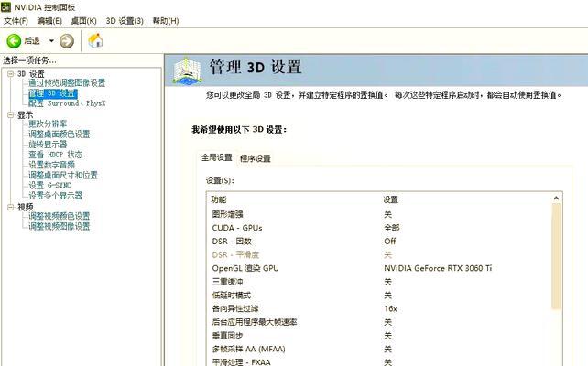588x366 pixels.
Task: Open 设置数字音频 task
Action: tap(52, 165)
